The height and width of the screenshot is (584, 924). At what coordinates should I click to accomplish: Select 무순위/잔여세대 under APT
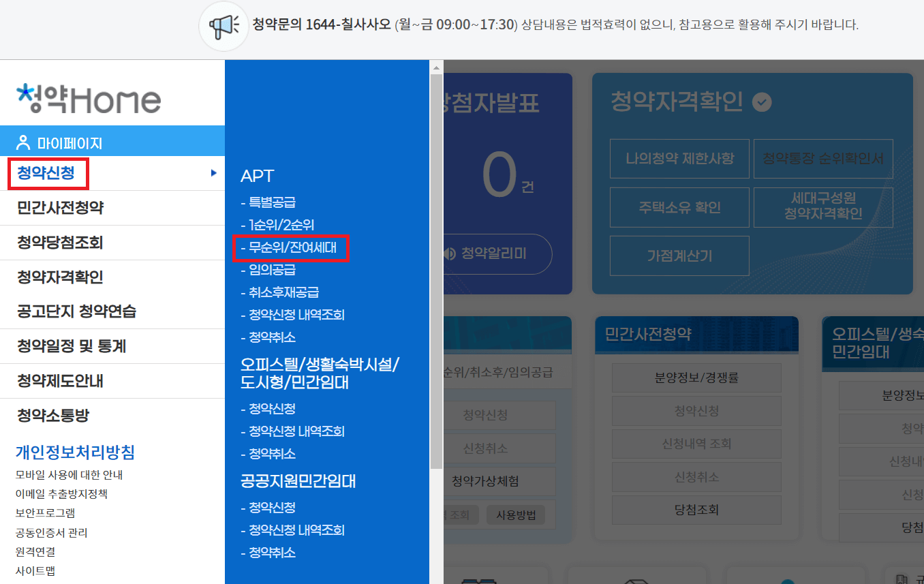coord(290,247)
